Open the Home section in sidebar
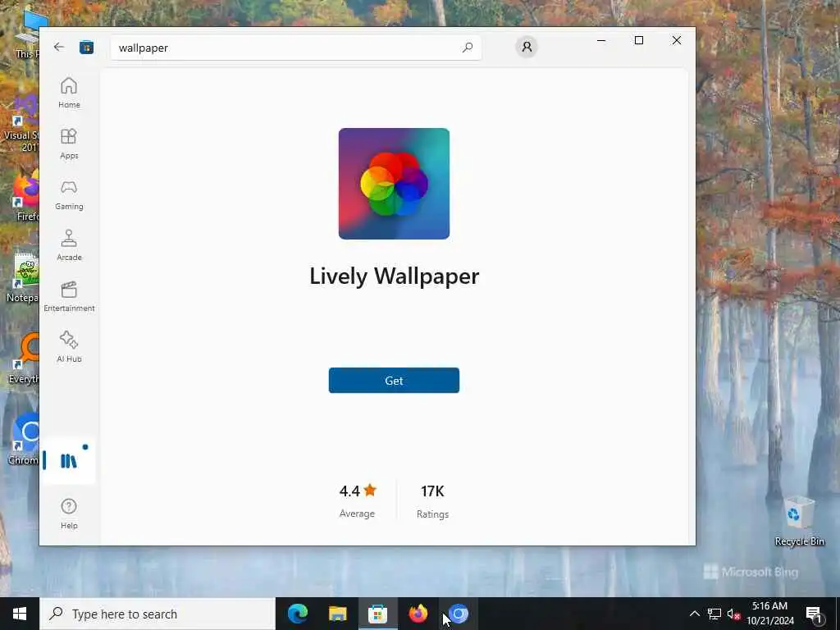The height and width of the screenshot is (630, 840). pyautogui.click(x=69, y=93)
